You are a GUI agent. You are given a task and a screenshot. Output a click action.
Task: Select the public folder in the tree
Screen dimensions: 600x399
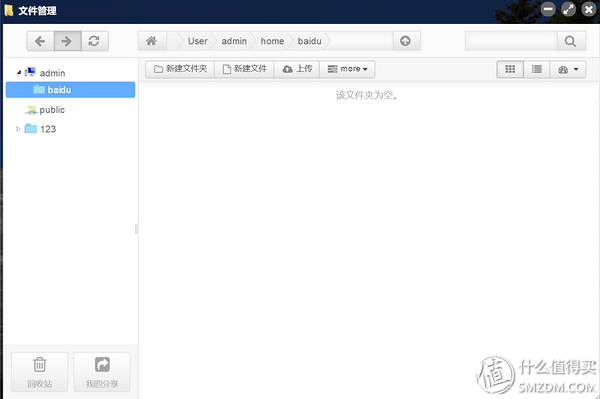point(45,110)
